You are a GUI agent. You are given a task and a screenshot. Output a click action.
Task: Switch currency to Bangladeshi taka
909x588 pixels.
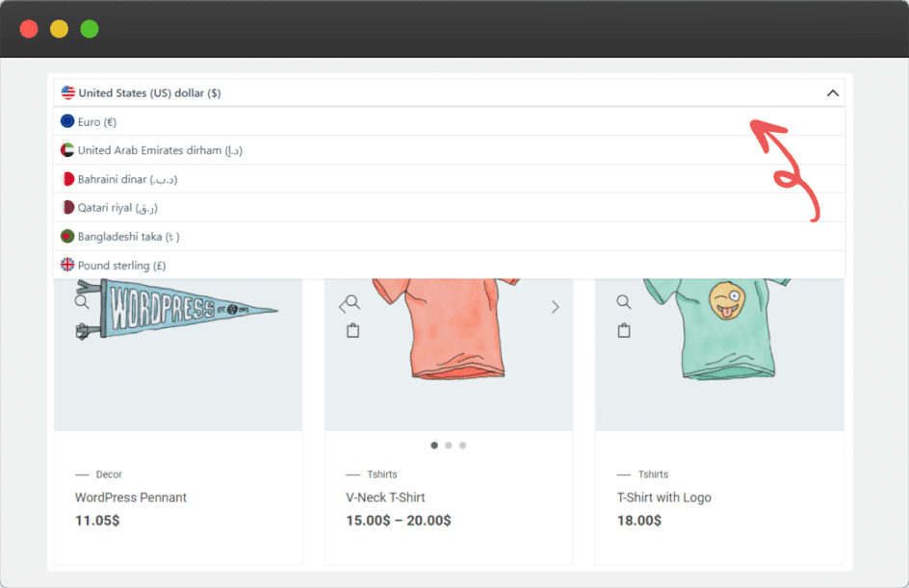(x=128, y=237)
